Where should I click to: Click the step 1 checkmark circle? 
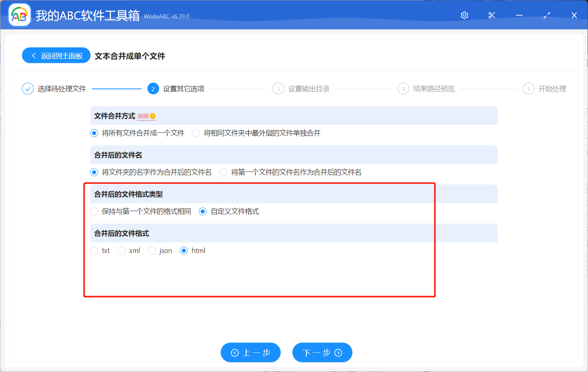tap(28, 89)
